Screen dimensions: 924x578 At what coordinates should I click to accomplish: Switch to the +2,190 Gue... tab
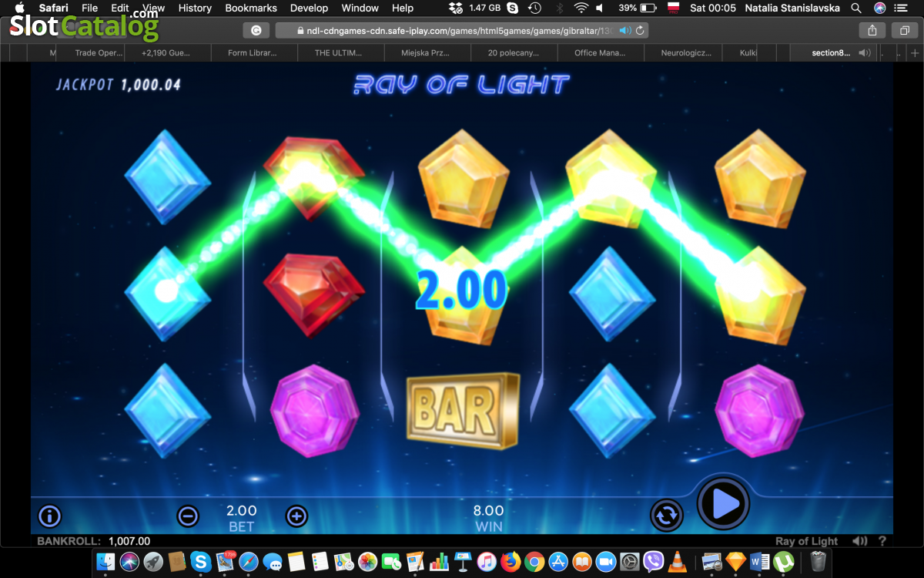(166, 53)
